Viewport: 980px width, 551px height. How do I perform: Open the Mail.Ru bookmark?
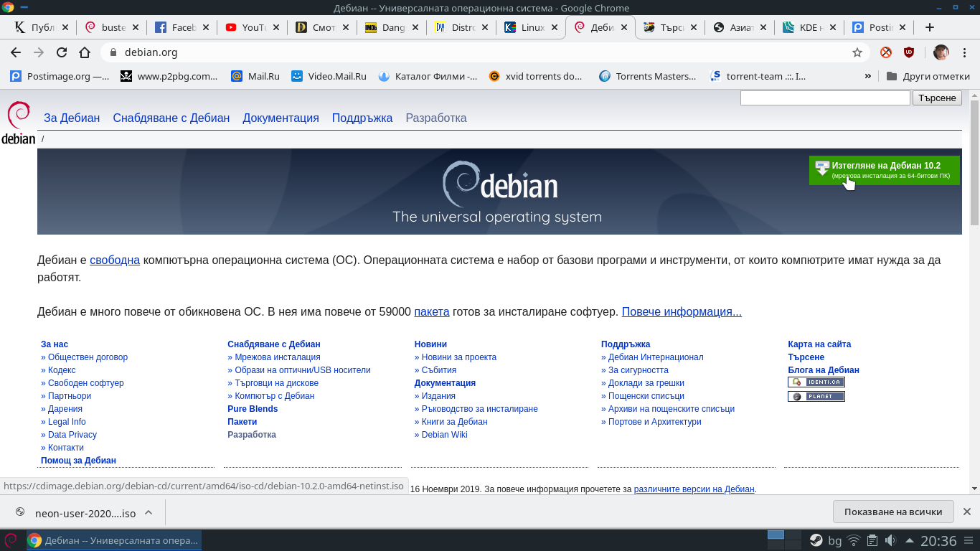[x=255, y=76]
